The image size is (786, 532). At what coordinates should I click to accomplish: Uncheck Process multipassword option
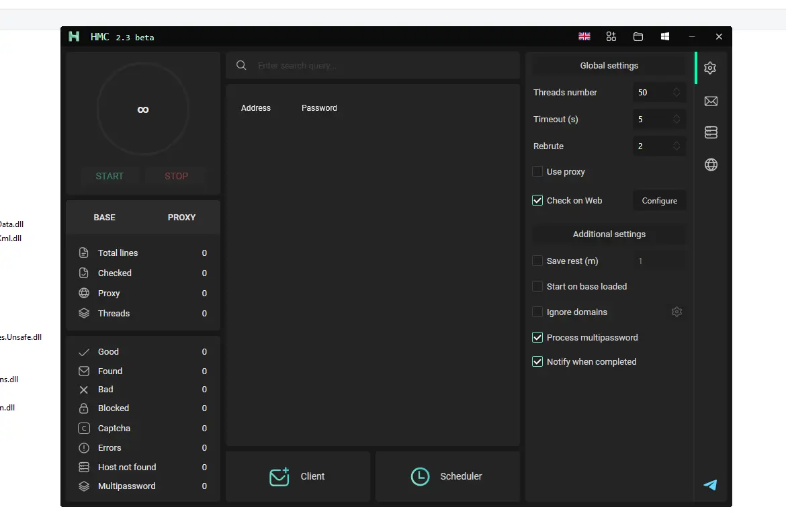[537, 337]
